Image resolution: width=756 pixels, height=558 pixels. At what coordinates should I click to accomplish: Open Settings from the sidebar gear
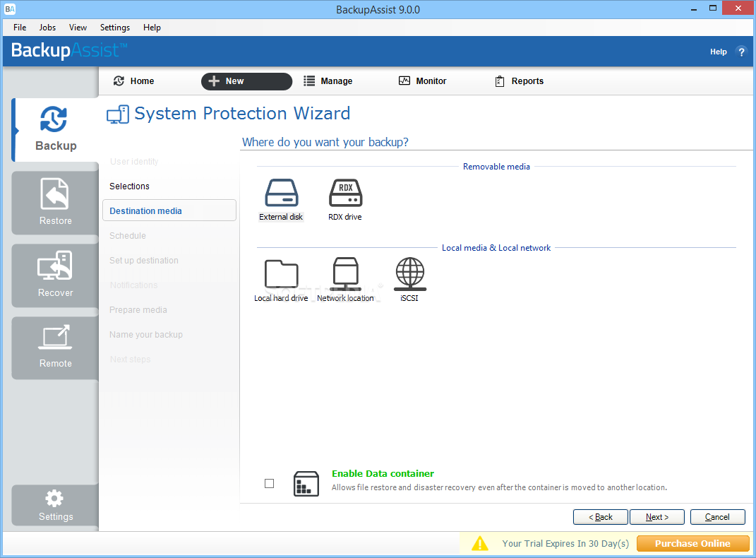(x=56, y=505)
